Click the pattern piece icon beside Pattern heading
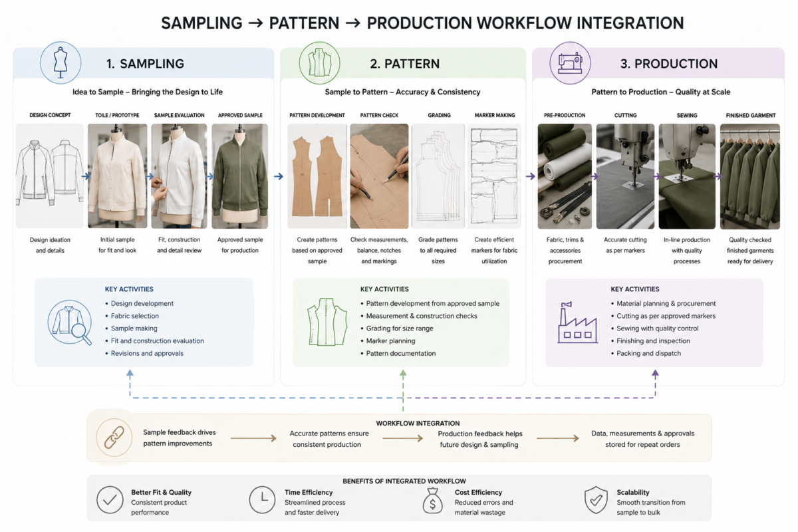798x532 pixels. coord(320,62)
